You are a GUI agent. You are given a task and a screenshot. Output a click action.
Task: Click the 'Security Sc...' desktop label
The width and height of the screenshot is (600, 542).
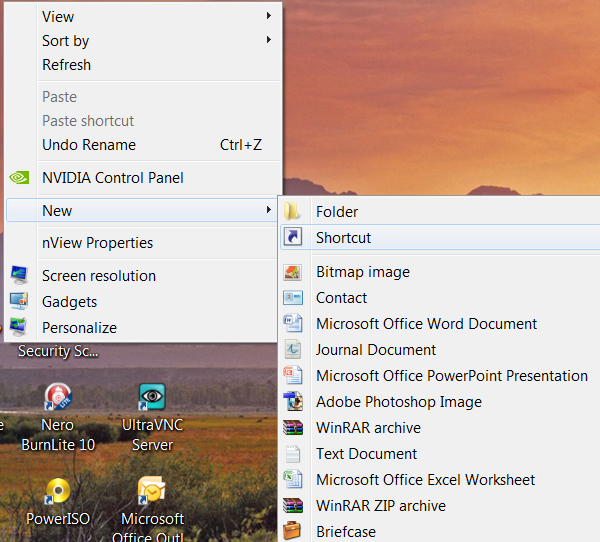coord(58,351)
